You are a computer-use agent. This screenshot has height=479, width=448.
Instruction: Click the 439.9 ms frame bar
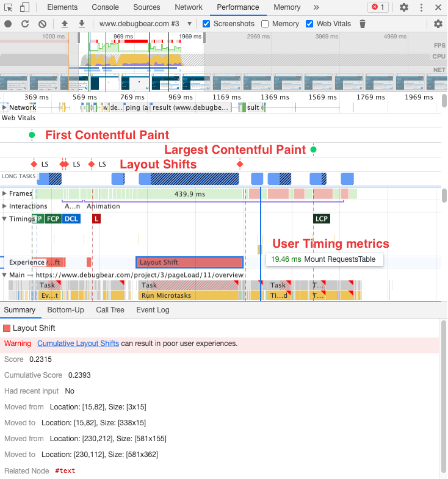pyautogui.click(x=190, y=194)
